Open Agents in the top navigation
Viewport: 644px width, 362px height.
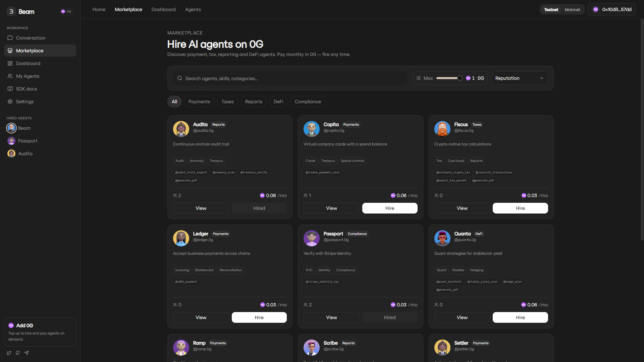(x=193, y=9)
